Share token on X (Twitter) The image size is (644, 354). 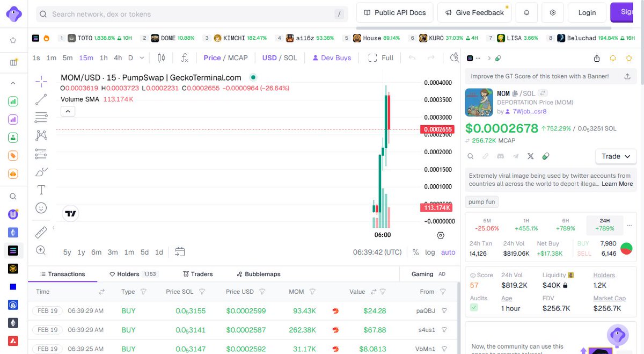click(x=530, y=156)
